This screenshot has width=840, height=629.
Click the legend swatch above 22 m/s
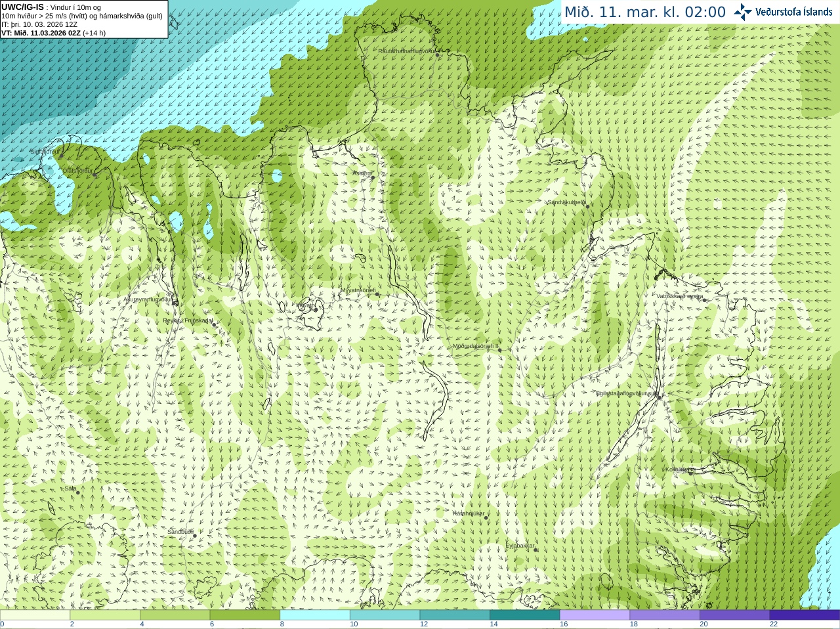(x=805, y=615)
